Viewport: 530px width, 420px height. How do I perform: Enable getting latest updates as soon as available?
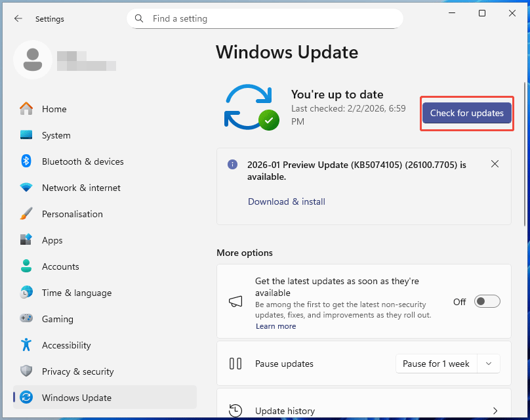[x=487, y=301]
